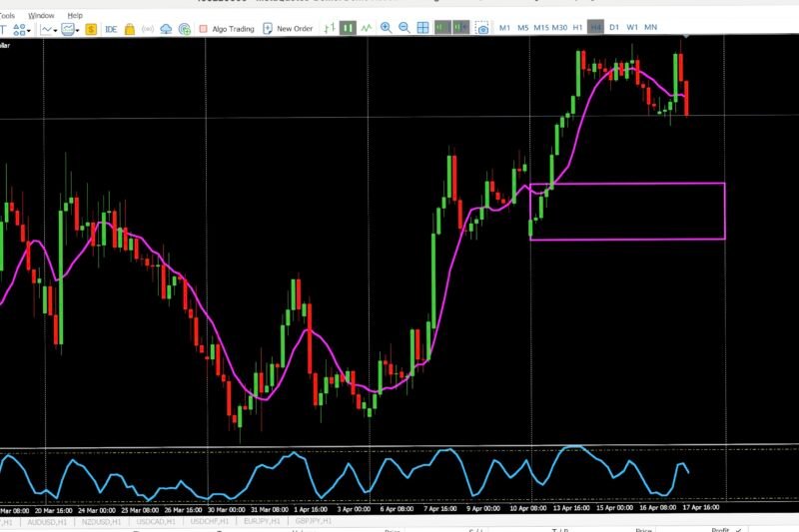Switch chart to line chart style
This screenshot has width=799, height=532.
(367, 28)
